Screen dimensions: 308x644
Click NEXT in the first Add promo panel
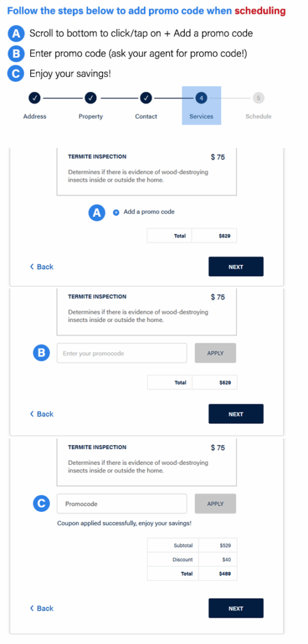pyautogui.click(x=236, y=267)
